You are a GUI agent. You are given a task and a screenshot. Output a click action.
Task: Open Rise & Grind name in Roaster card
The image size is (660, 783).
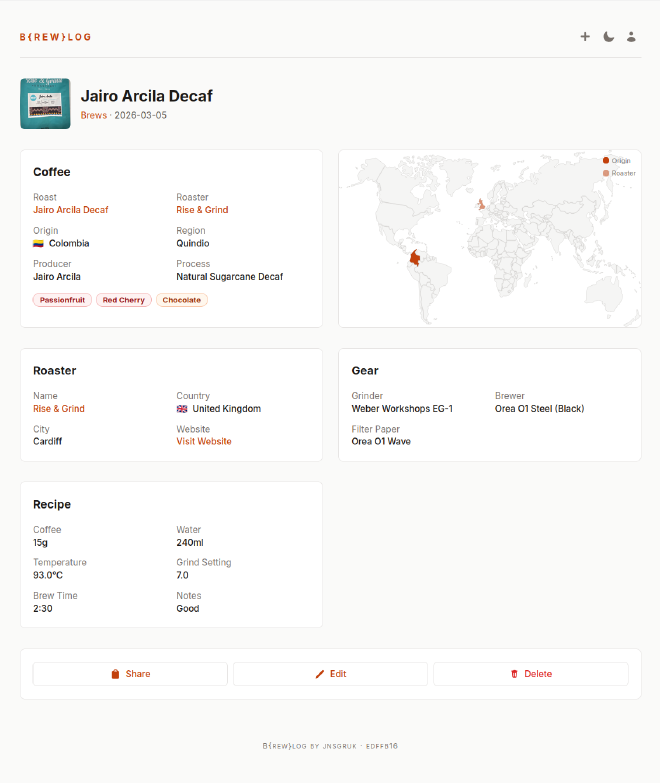point(59,409)
